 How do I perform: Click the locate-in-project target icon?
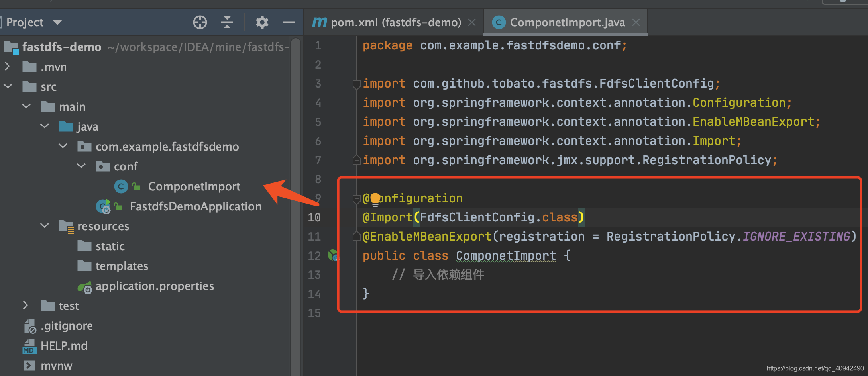[x=200, y=22]
